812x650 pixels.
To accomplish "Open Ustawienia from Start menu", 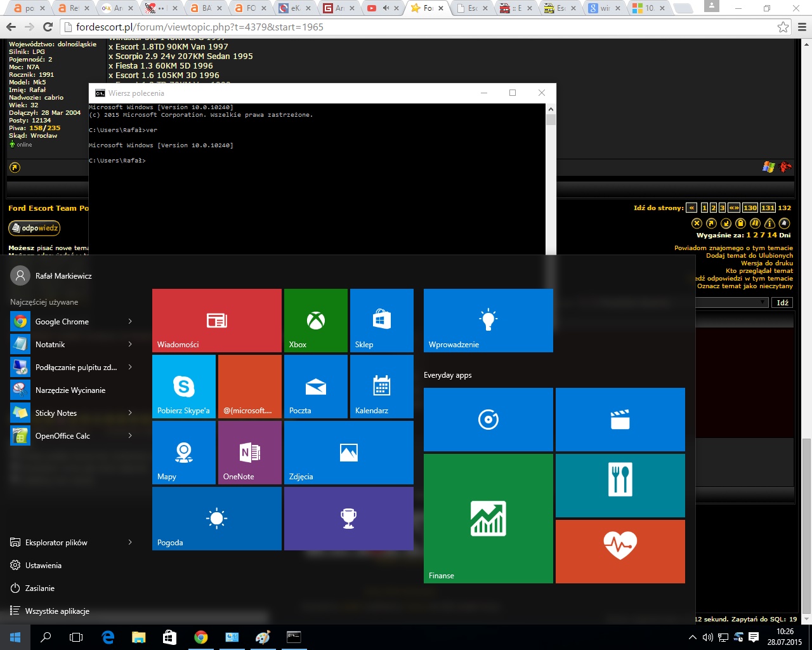I will [43, 566].
